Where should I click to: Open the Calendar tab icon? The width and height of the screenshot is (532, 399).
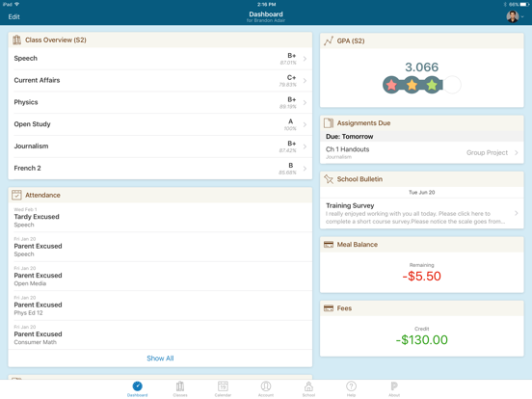223,386
